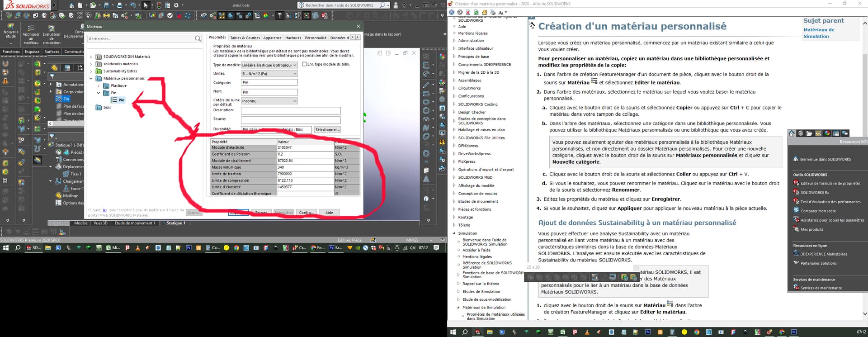
Task: Click the Sélectionner... button
Action: [x=327, y=130]
